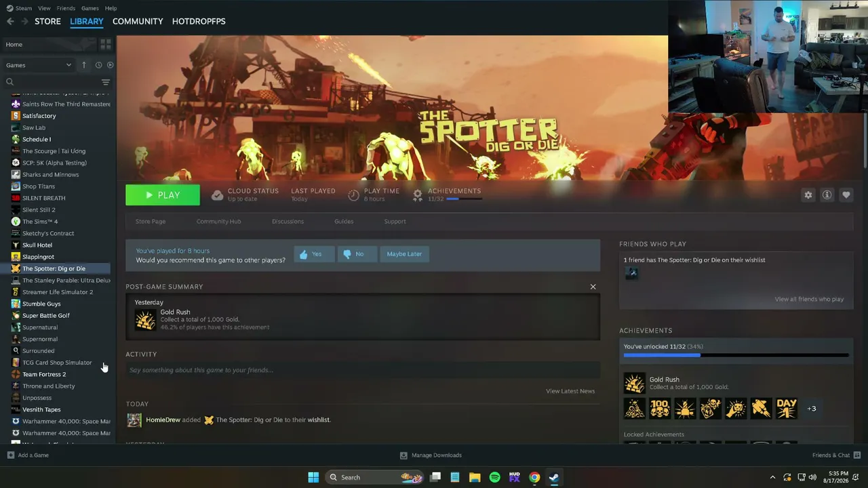
Task: Add game to favorites heart icon
Action: [846, 195]
